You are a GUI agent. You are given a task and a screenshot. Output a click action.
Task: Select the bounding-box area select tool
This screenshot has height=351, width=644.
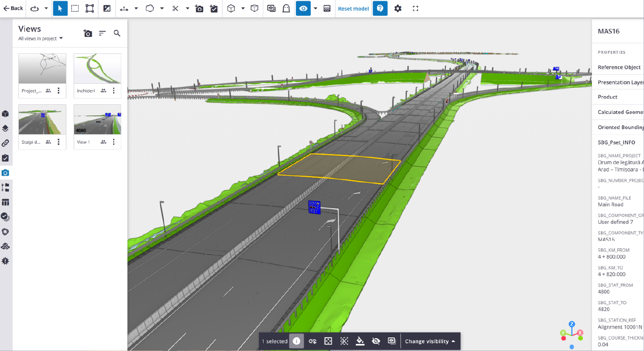pyautogui.click(x=90, y=8)
